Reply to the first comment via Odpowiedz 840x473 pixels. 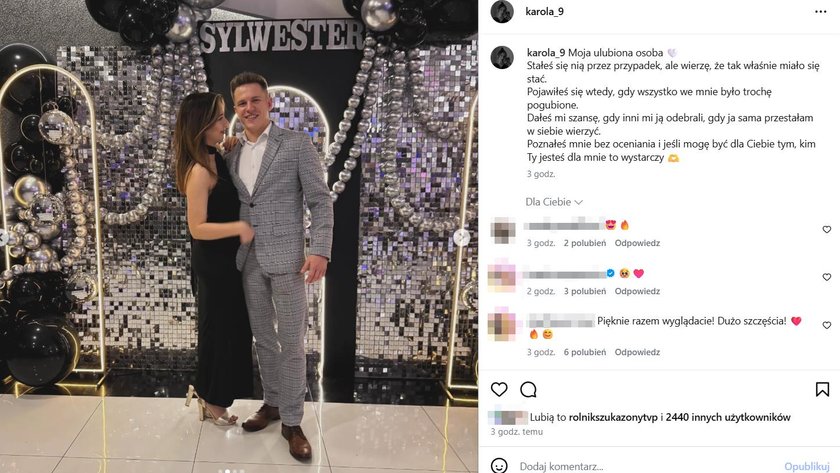(x=637, y=243)
